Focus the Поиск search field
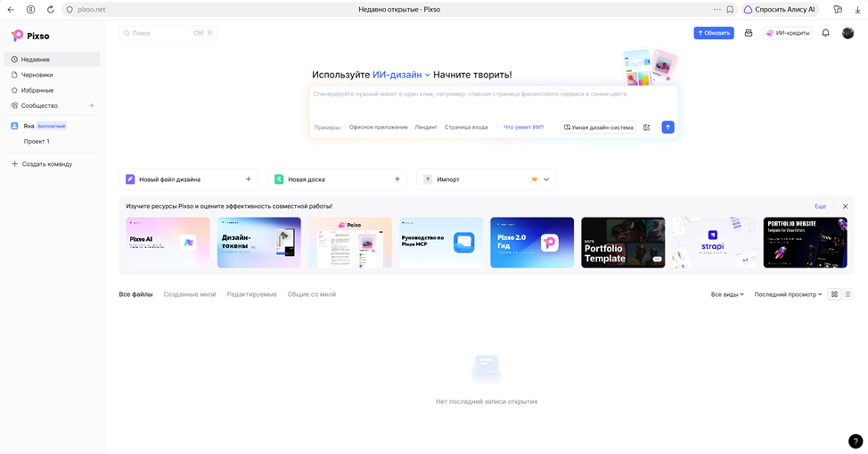Image resolution: width=868 pixels, height=454 pixels. coord(168,33)
